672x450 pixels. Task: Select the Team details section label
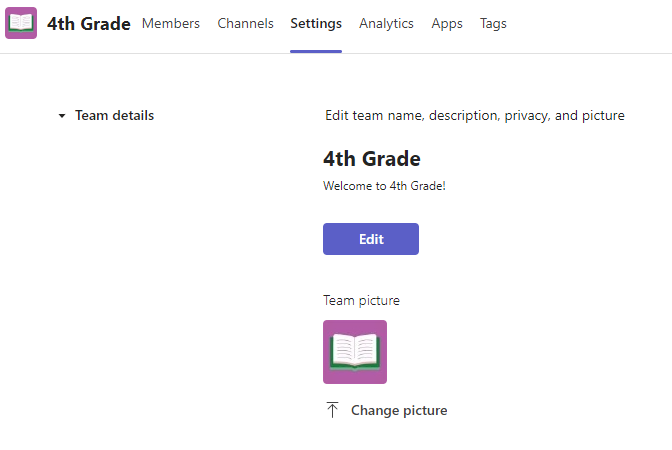pos(114,116)
